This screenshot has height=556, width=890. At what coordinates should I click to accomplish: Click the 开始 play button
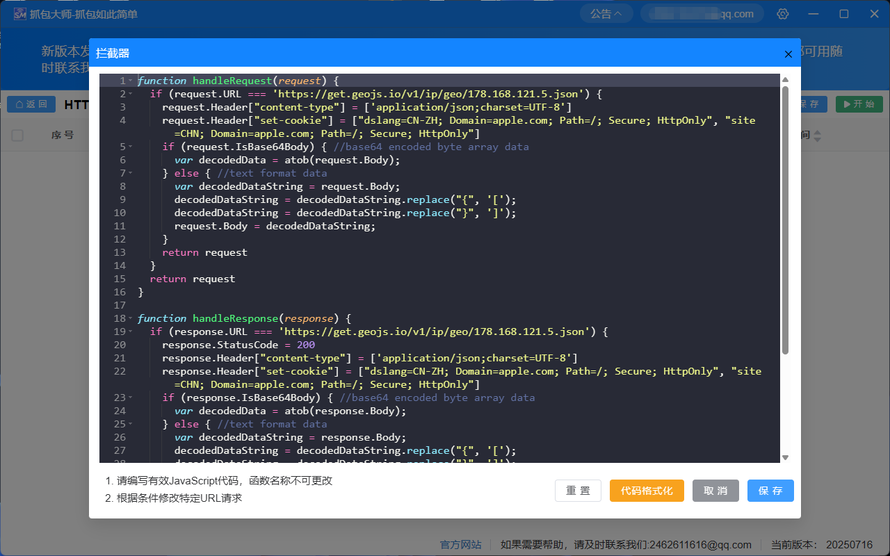(859, 104)
